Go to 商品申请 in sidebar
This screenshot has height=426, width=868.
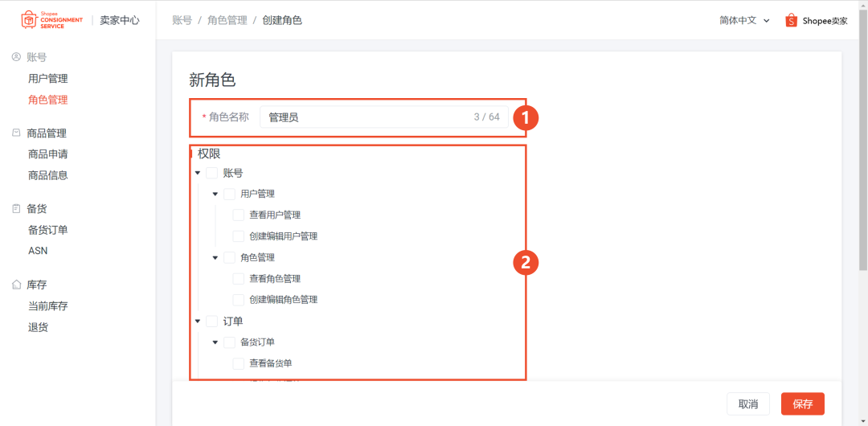(x=47, y=154)
